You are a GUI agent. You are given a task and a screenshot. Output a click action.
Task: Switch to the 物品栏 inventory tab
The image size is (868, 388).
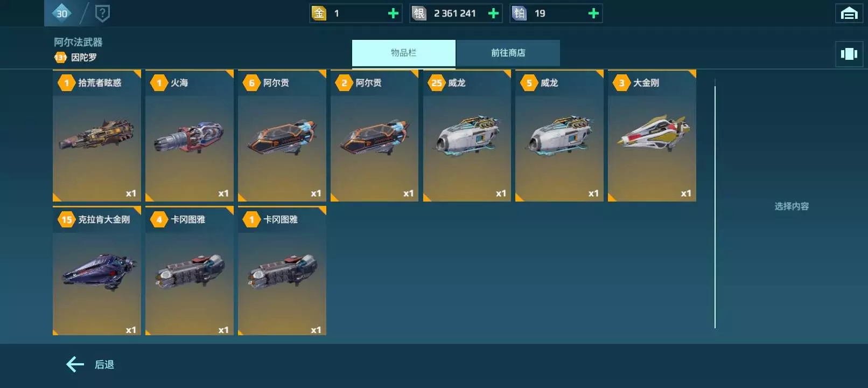[x=404, y=53]
